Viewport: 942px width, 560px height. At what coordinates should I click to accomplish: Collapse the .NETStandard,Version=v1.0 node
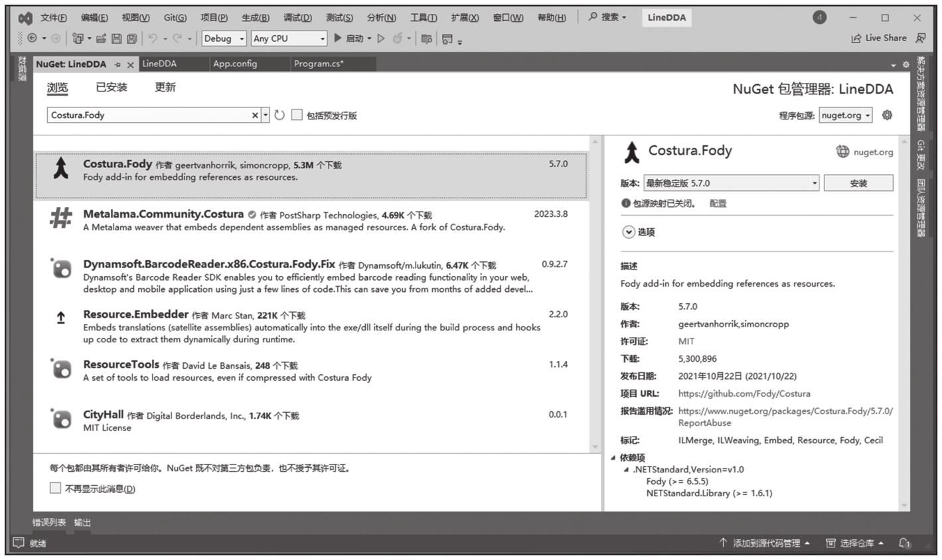626,469
